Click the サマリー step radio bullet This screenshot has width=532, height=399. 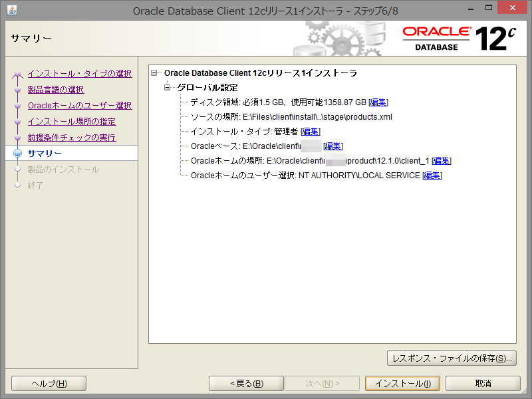coord(18,154)
